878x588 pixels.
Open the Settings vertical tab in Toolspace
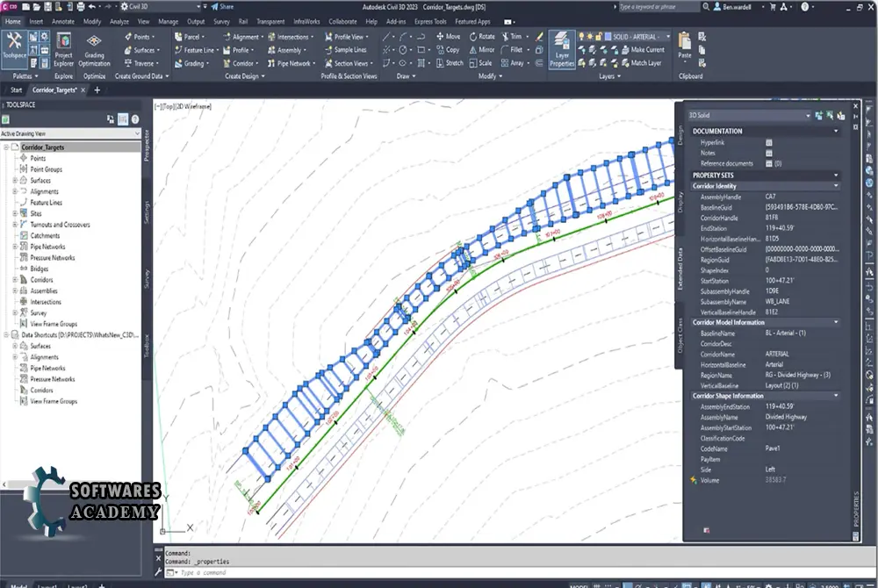[147, 212]
